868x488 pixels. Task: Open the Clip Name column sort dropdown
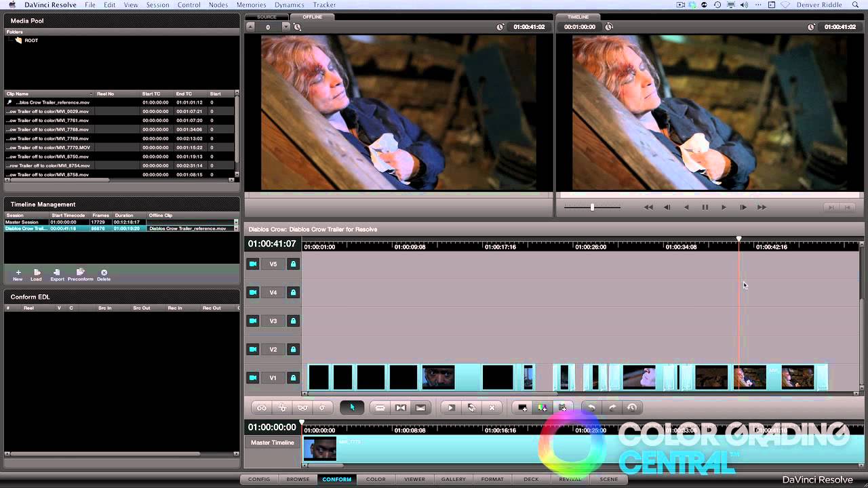tap(91, 94)
